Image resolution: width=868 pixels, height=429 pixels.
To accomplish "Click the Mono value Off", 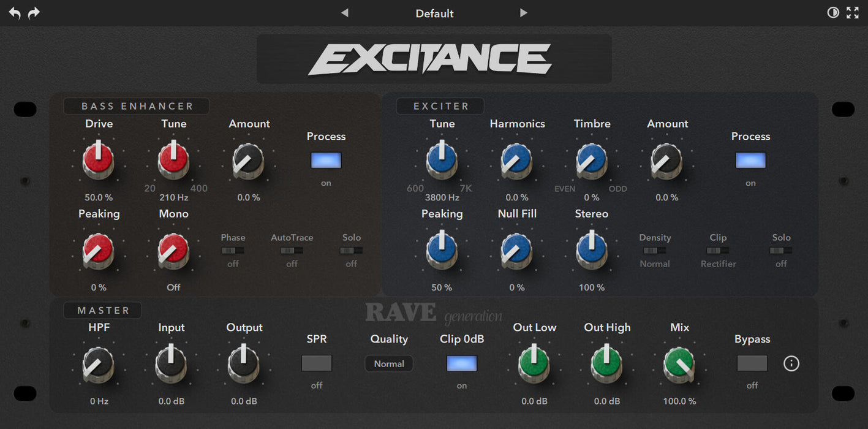I will tap(173, 287).
